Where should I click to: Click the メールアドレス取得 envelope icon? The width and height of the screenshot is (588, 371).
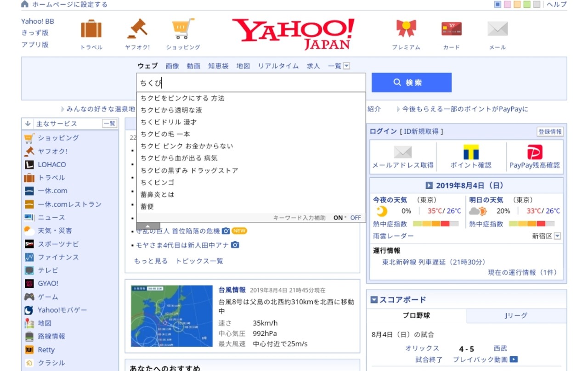click(403, 152)
